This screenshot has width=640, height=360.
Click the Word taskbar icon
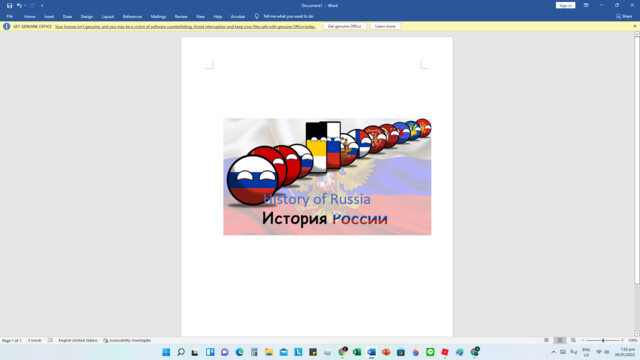pyautogui.click(x=371, y=352)
